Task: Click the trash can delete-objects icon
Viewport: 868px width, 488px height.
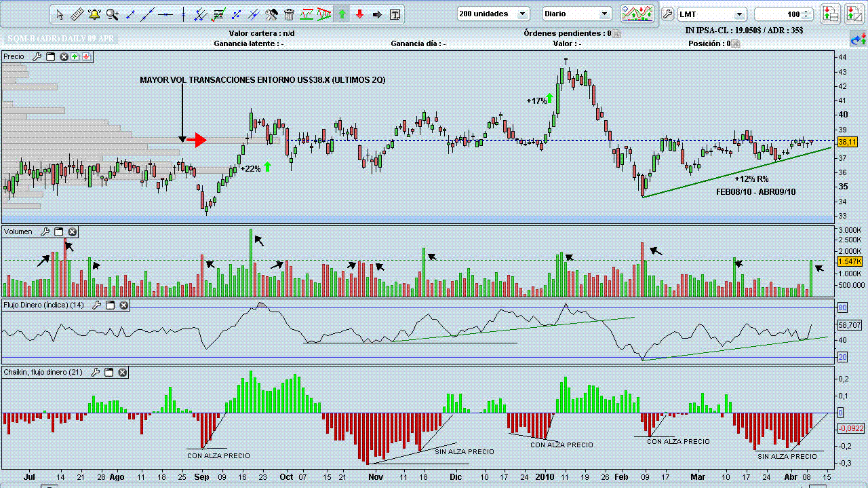Action: pos(290,14)
